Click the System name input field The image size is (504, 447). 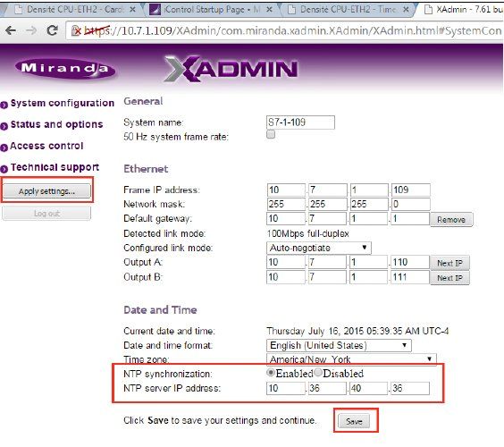(300, 122)
